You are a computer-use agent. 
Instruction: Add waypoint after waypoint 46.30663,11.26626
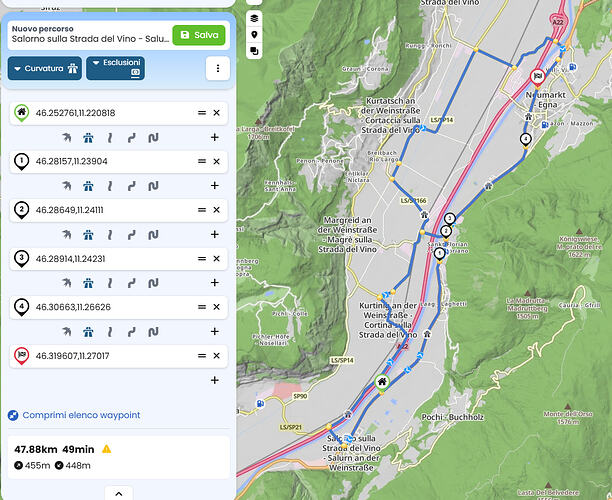(x=215, y=331)
